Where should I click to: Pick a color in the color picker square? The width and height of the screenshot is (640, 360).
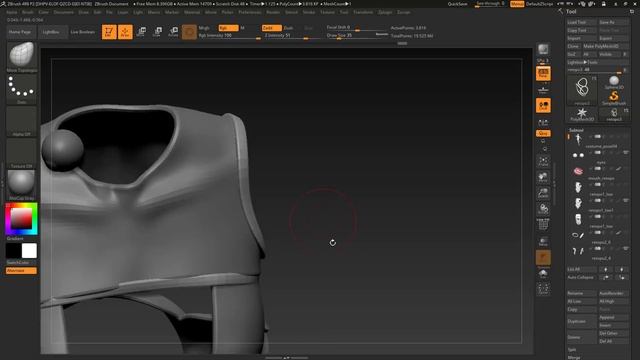[21, 218]
